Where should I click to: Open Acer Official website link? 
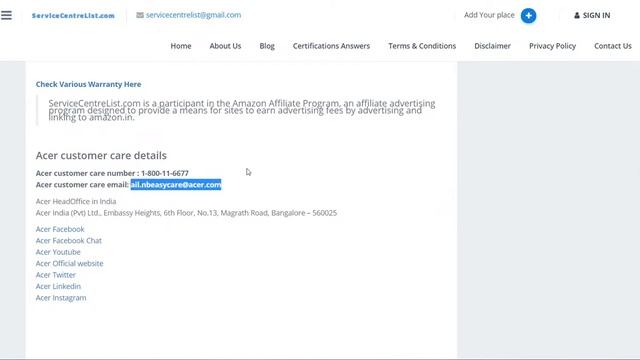[69, 263]
